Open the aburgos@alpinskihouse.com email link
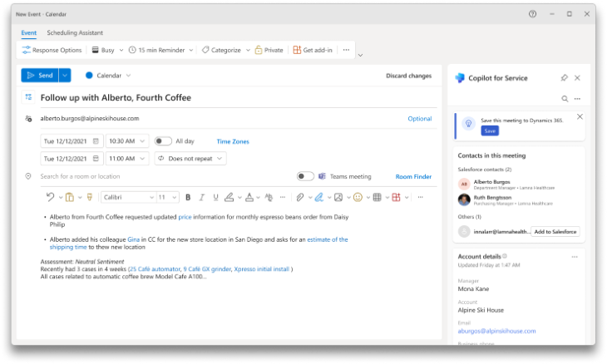The width and height of the screenshot is (607, 364). [496, 331]
